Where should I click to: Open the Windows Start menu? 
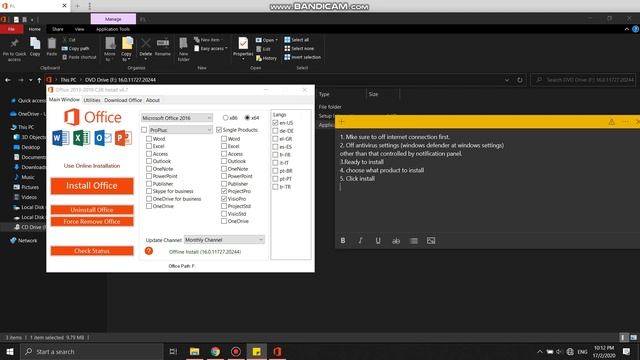pyautogui.click(x=10, y=351)
